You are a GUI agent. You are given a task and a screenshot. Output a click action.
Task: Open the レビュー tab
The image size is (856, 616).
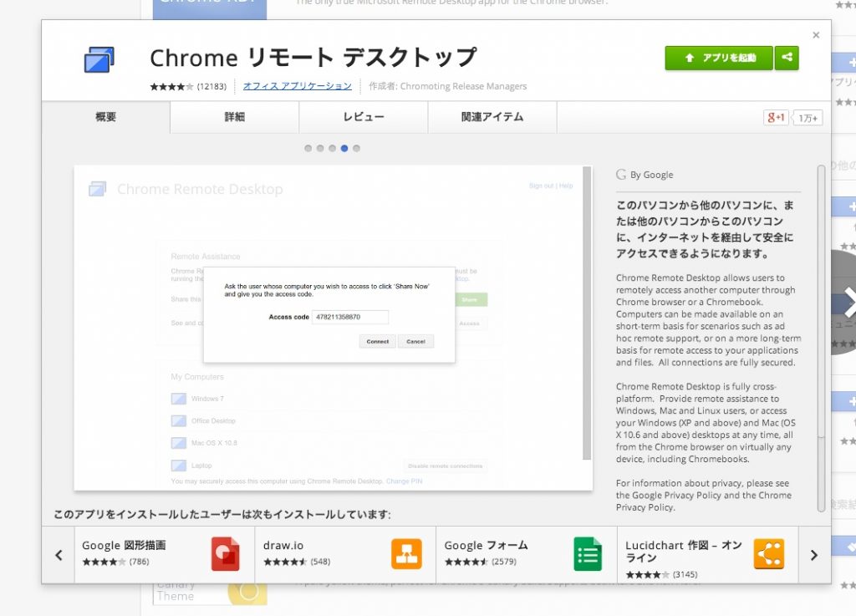click(x=364, y=117)
